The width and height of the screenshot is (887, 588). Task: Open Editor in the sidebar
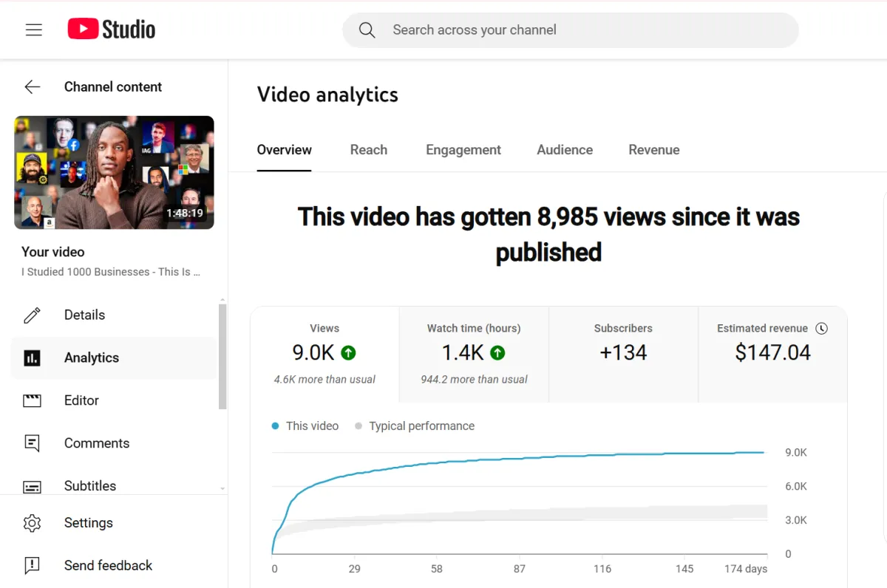(114, 400)
